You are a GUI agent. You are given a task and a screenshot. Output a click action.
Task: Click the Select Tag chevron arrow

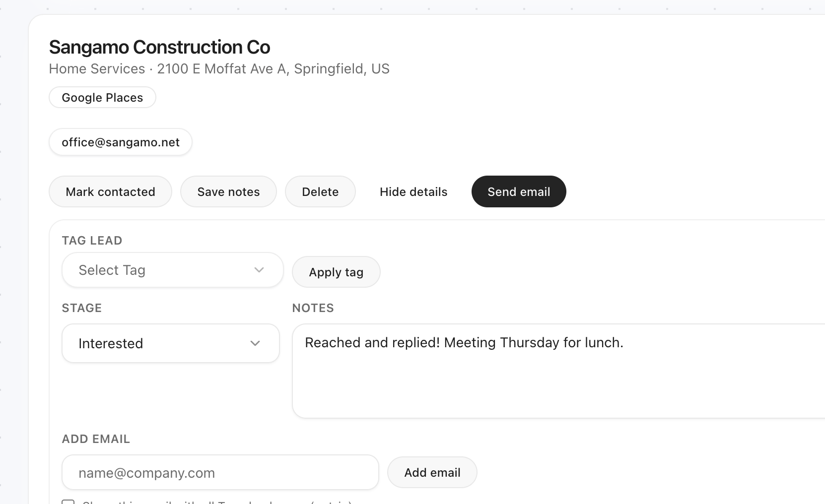tap(259, 270)
